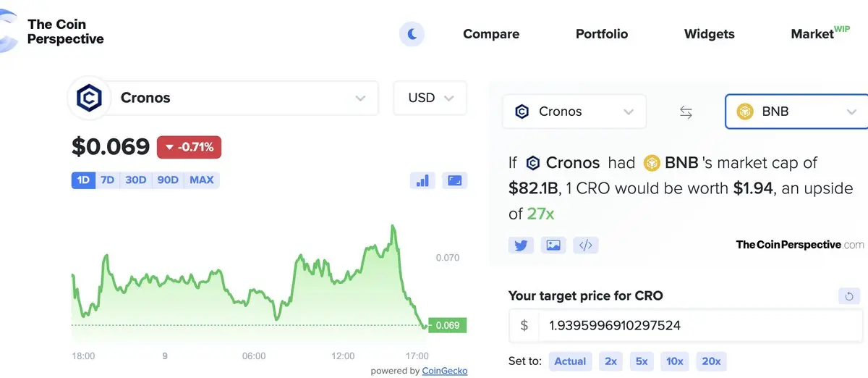Open the CoinGecko link
The width and height of the screenshot is (868, 378).
point(445,371)
